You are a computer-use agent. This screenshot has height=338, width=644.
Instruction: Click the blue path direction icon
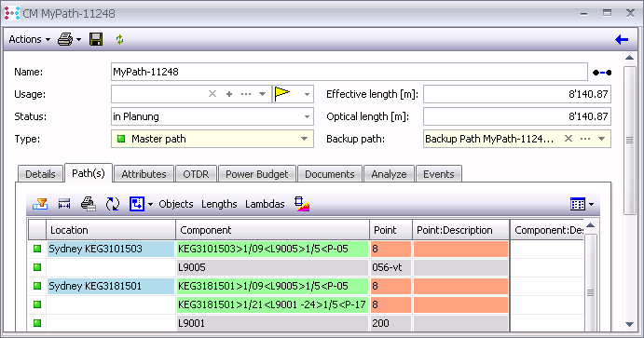point(137,204)
